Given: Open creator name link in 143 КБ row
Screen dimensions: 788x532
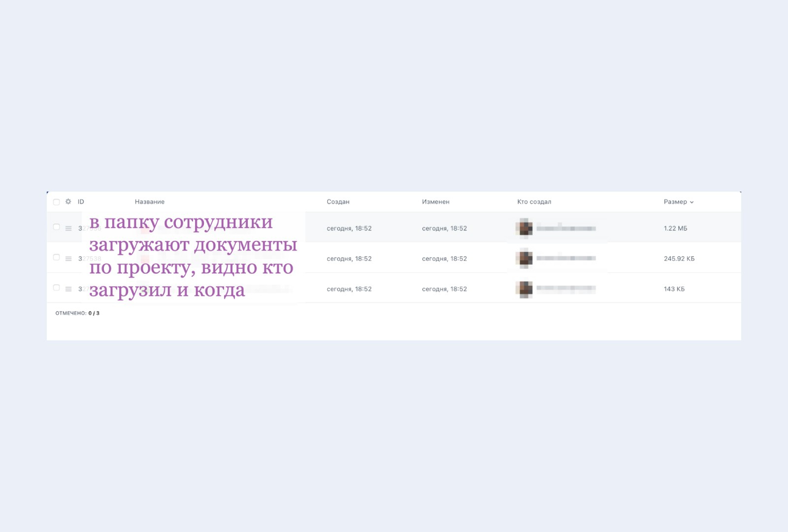Looking at the screenshot, I should pyautogui.click(x=566, y=289).
